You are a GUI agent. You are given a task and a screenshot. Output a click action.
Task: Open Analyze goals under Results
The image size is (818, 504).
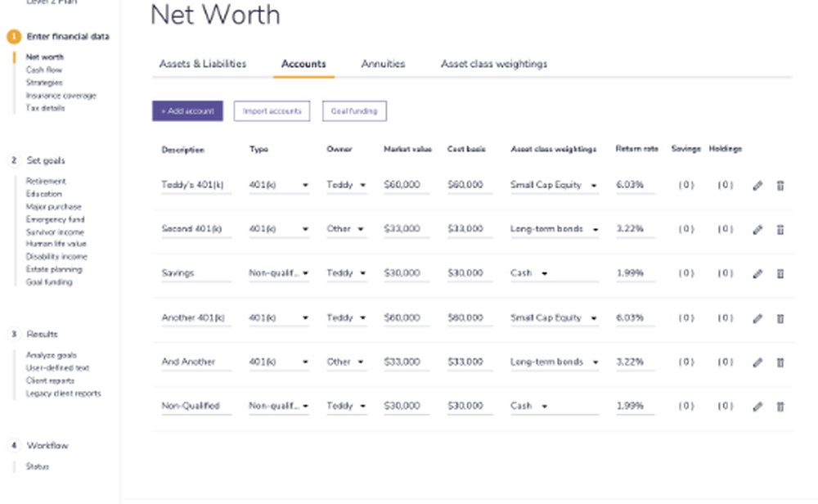(51, 355)
